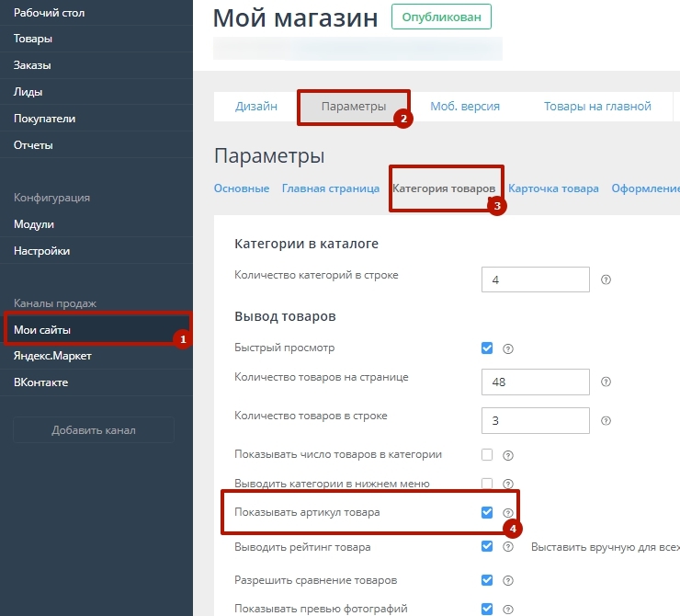Screen dimensions: 680x616
Task: Open help icon next to Быстрый просмотр
Action: tap(508, 348)
